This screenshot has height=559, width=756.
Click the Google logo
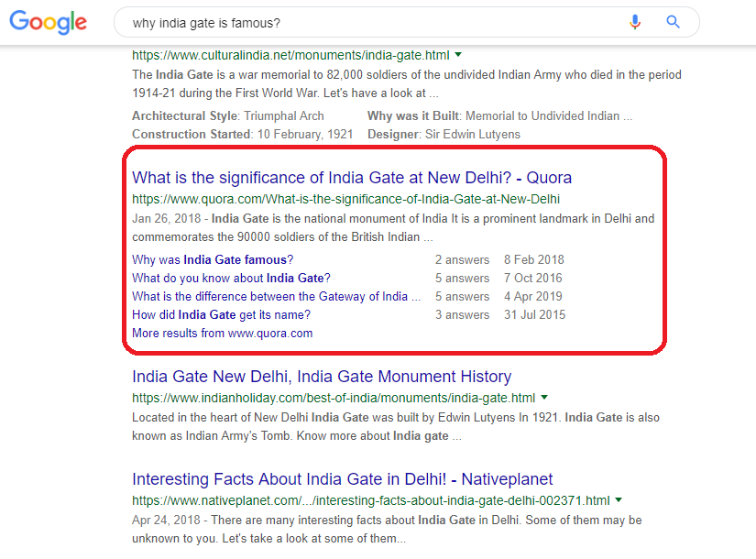coord(49,23)
